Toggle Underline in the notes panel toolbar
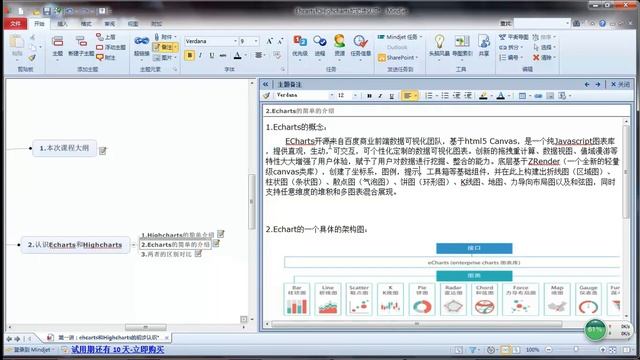This screenshot has height=360, width=640. tap(391, 96)
